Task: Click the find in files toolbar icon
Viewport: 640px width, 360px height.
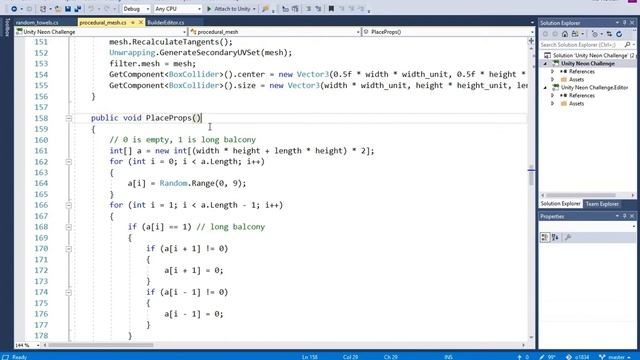Action: (265, 9)
